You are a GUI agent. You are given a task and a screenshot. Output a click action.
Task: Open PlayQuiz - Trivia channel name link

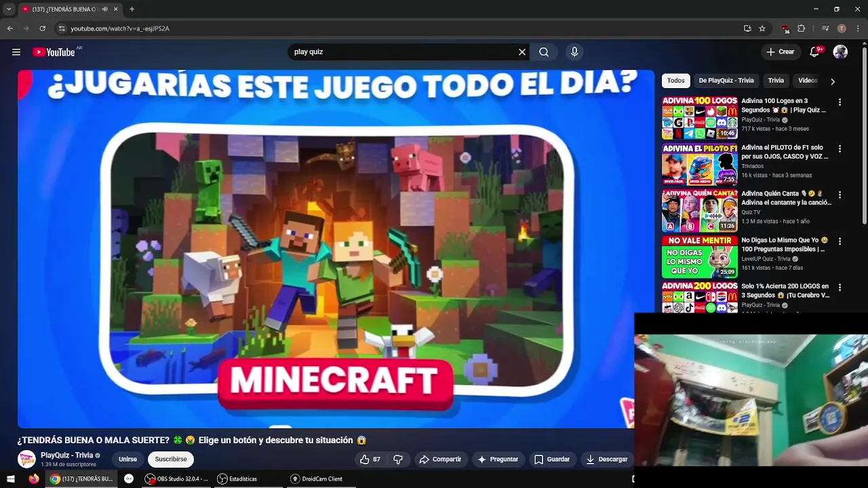pyautogui.click(x=66, y=455)
